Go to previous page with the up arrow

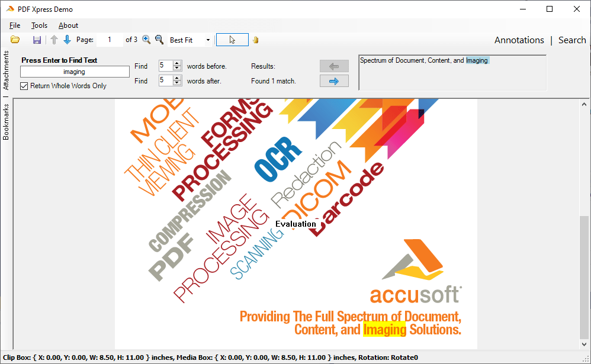coord(53,40)
